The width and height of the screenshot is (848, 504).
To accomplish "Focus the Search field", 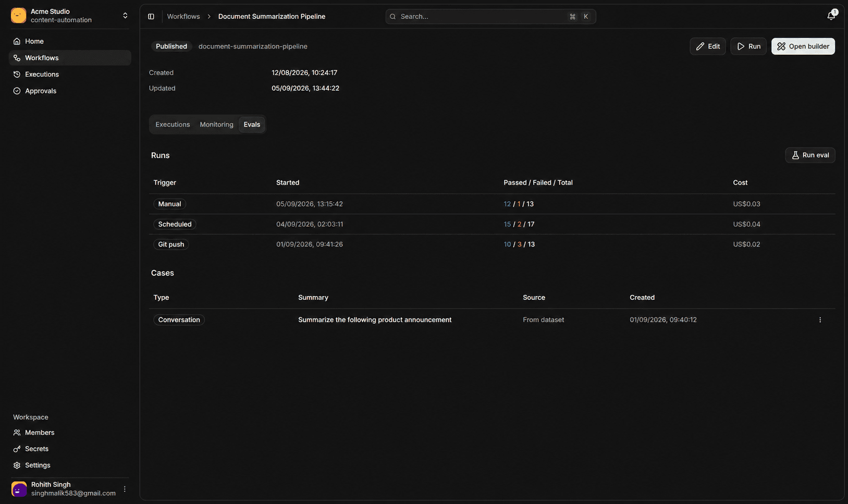I will [x=490, y=17].
